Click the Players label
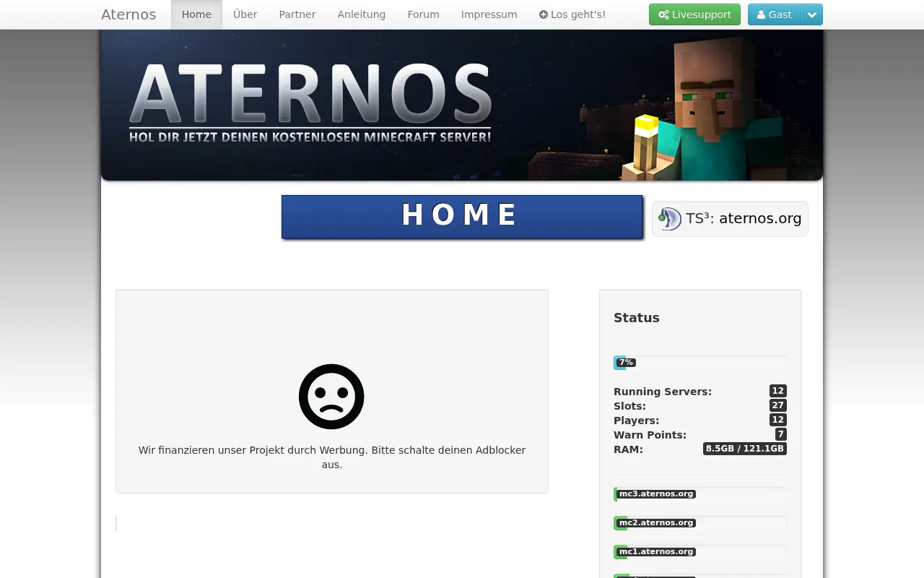This screenshot has height=578, width=924. coord(636,420)
